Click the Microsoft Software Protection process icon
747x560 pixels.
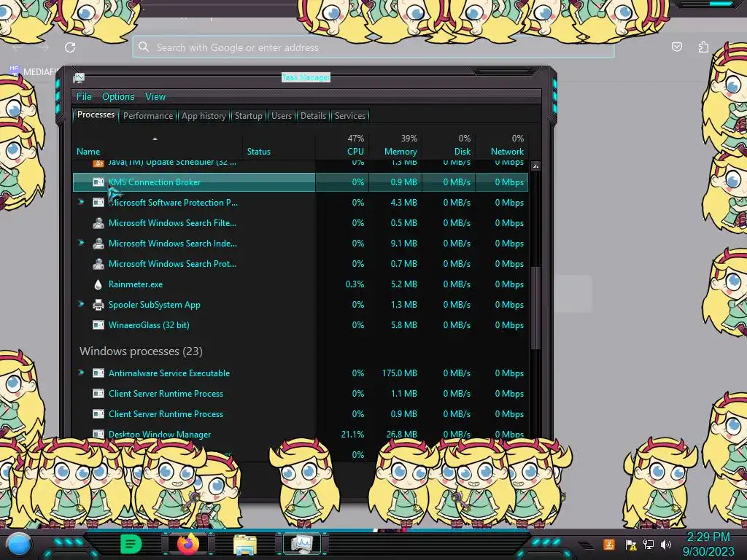(x=98, y=203)
